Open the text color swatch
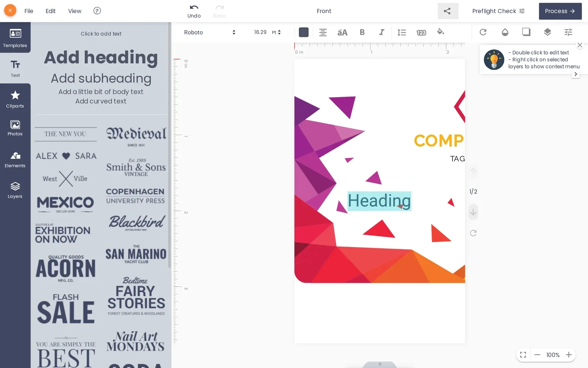Screen dimensions: 588x368 tap(304, 32)
